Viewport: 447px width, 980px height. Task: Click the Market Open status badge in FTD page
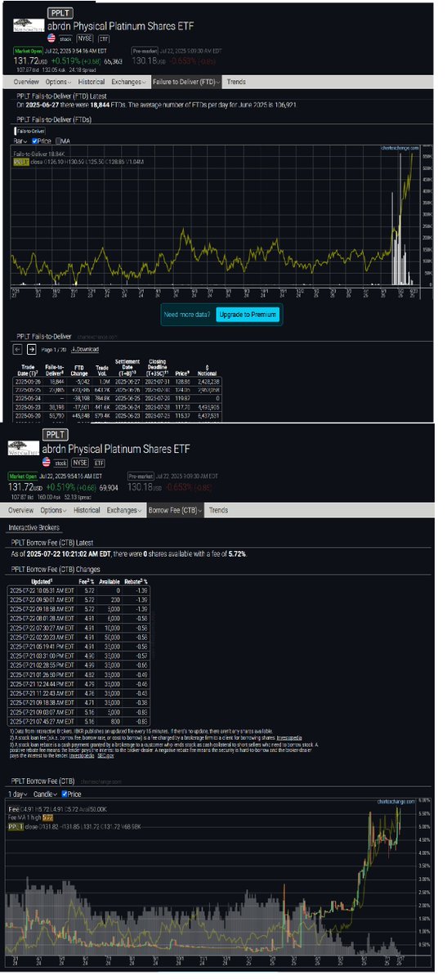[28, 50]
